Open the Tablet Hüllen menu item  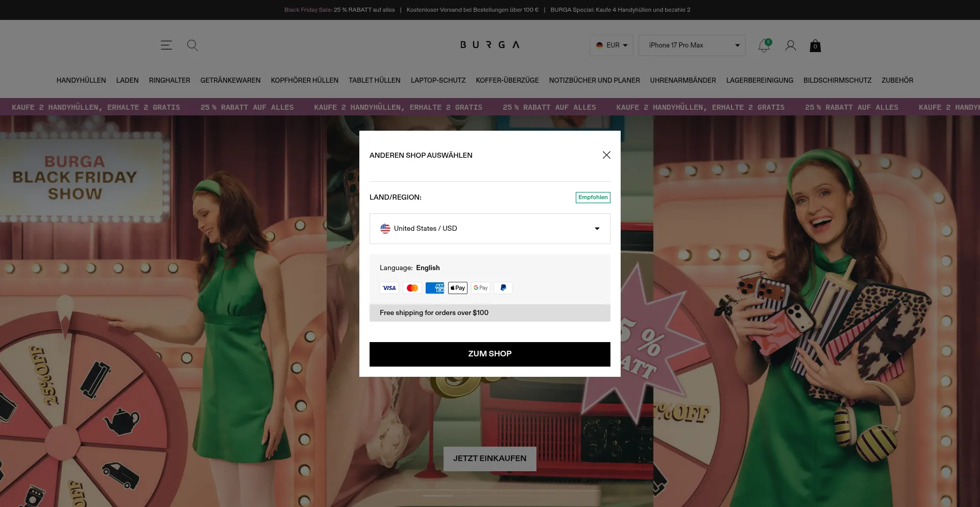pos(374,81)
